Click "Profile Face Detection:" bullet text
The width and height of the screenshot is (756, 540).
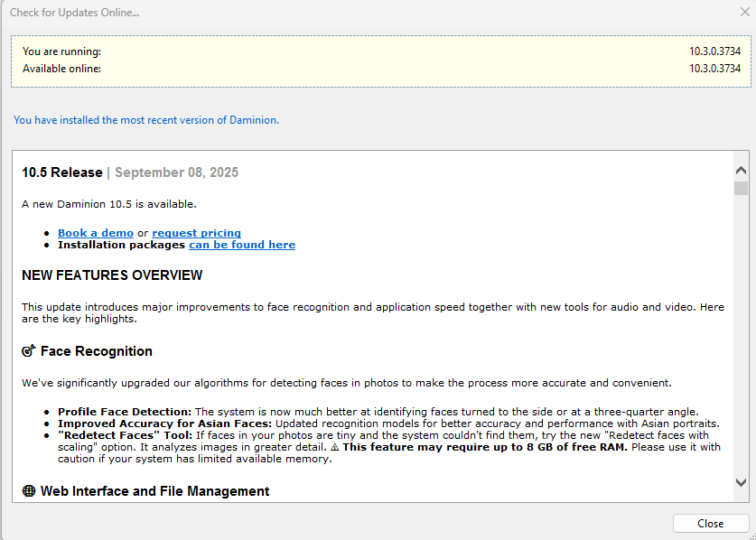point(125,412)
